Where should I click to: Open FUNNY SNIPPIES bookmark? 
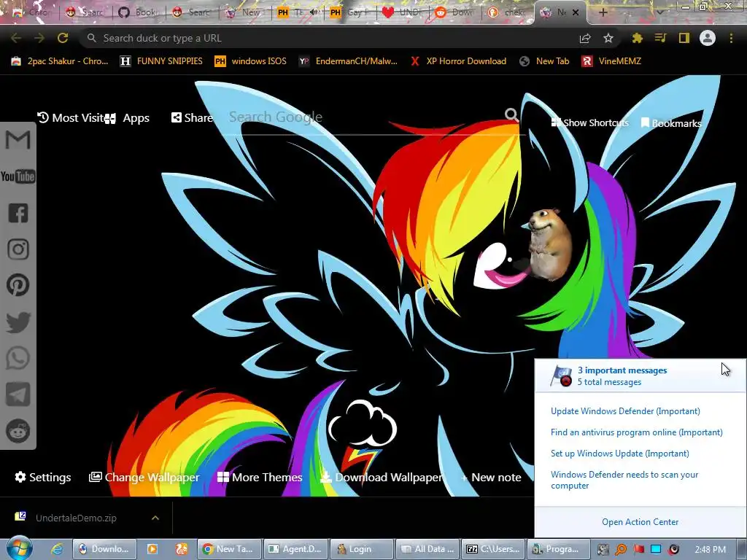tap(161, 61)
